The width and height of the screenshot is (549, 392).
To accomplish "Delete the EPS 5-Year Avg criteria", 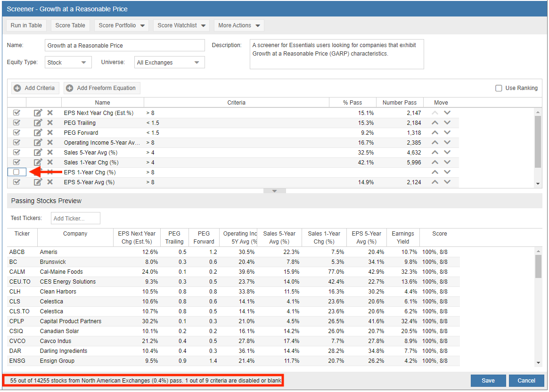I will pyautogui.click(x=50, y=182).
